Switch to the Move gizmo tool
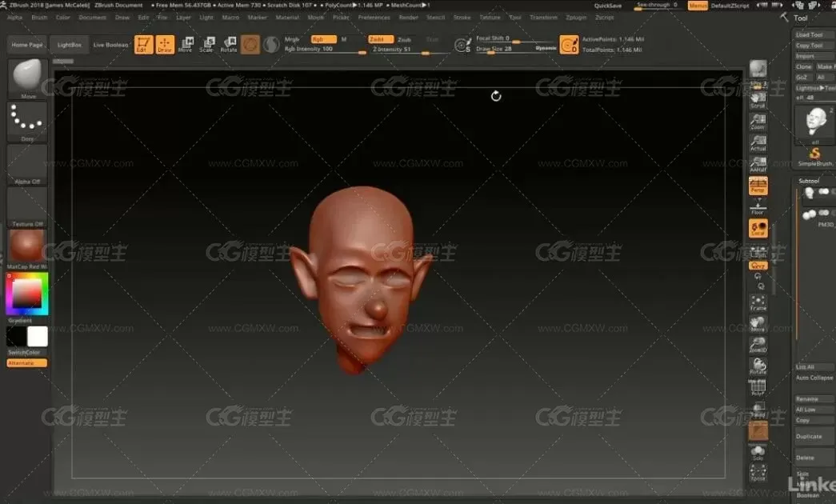The width and height of the screenshot is (836, 504). tap(186, 44)
